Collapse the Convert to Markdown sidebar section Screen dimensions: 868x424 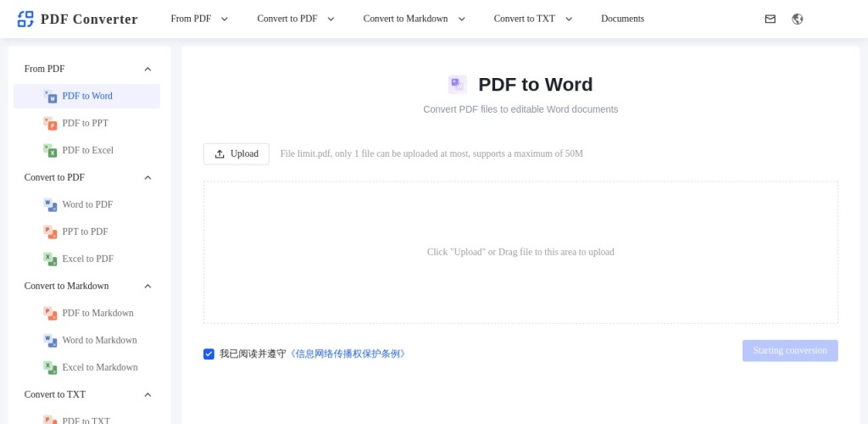pos(147,286)
